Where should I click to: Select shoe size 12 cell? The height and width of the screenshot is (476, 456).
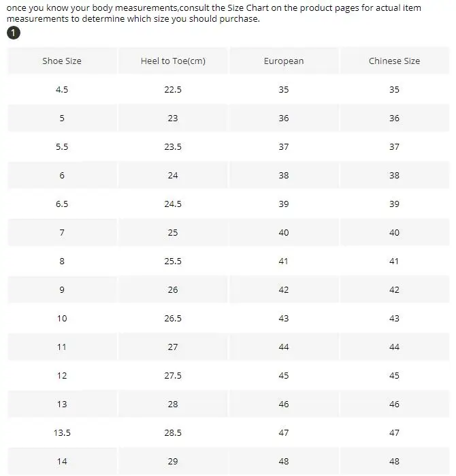[x=62, y=375]
